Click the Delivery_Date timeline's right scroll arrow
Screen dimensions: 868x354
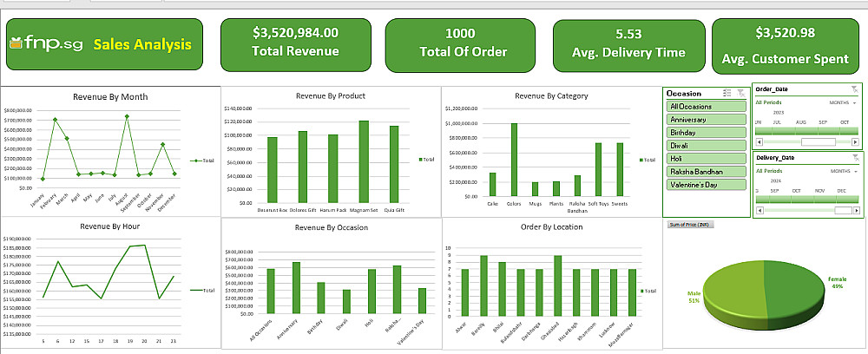[x=857, y=211]
